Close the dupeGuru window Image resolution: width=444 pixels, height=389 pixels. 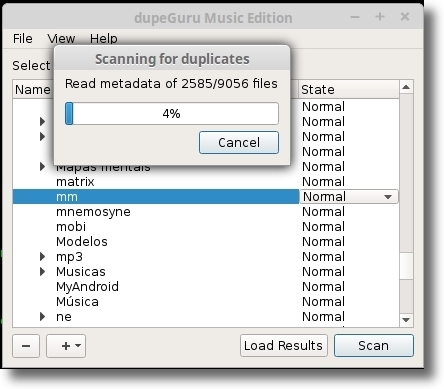tap(405, 17)
